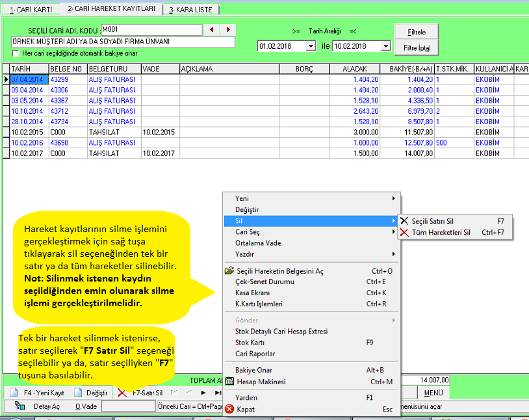Click TAHSİLAT in the 10.02.2015 row
529x420 pixels.
click(x=114, y=132)
